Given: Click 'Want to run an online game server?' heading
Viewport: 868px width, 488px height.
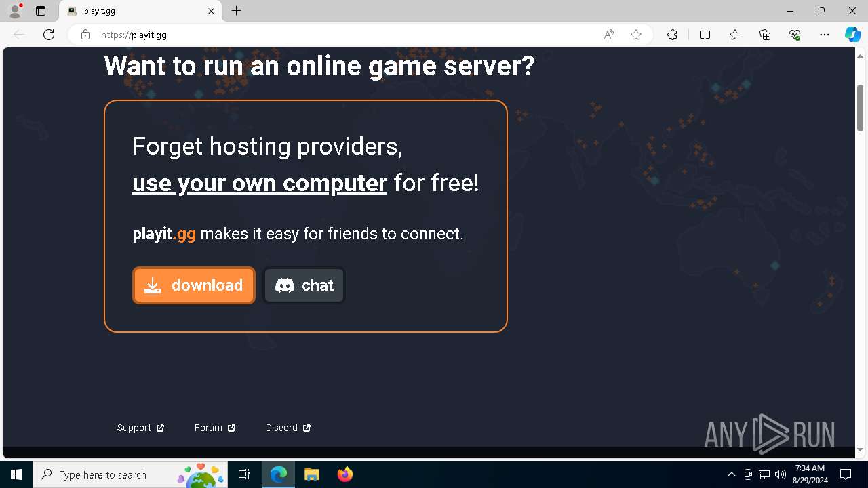Looking at the screenshot, I should [319, 66].
